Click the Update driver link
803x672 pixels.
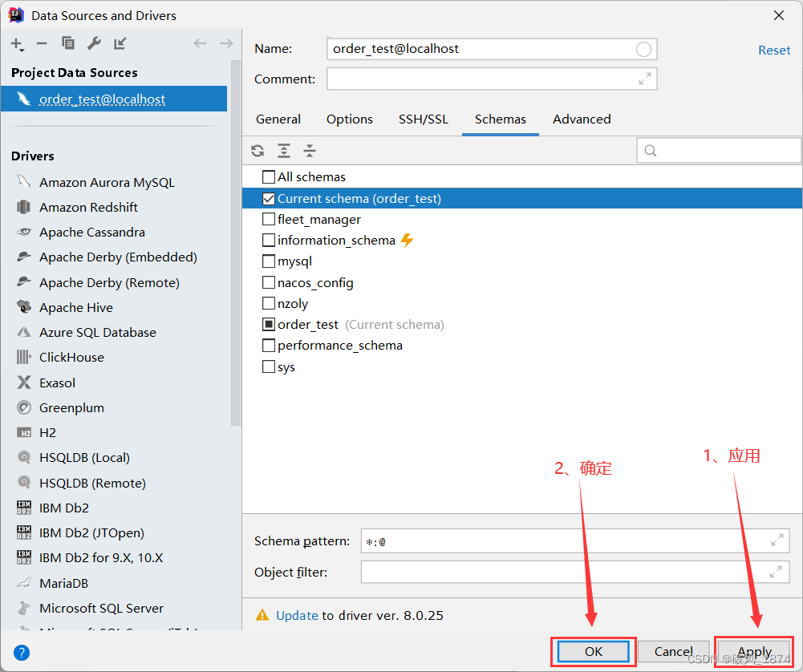pos(297,615)
